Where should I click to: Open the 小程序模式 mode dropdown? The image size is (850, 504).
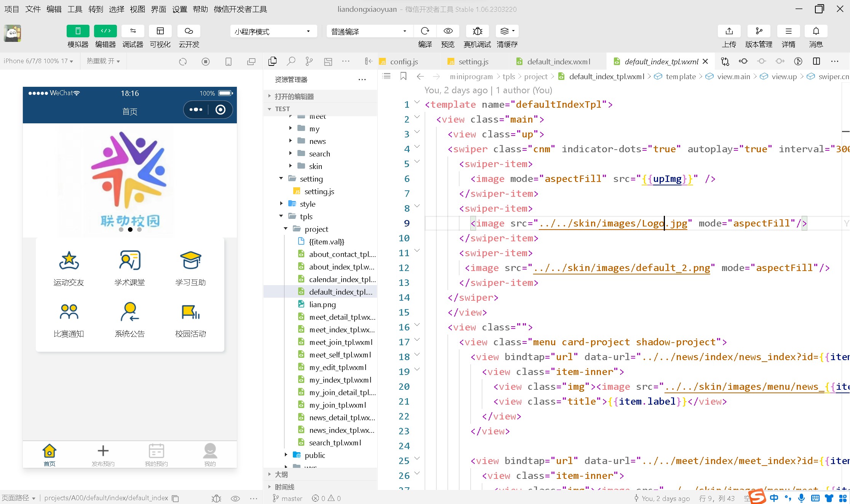(273, 32)
